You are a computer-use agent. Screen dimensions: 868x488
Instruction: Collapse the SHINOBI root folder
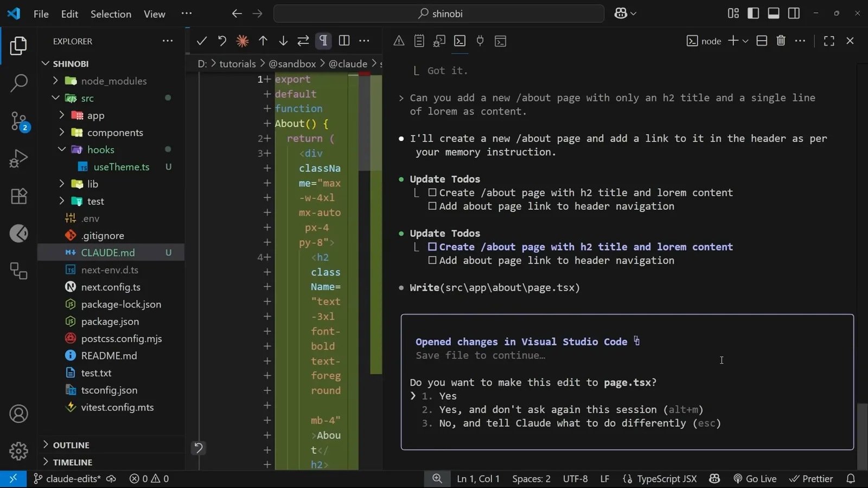[46, 63]
